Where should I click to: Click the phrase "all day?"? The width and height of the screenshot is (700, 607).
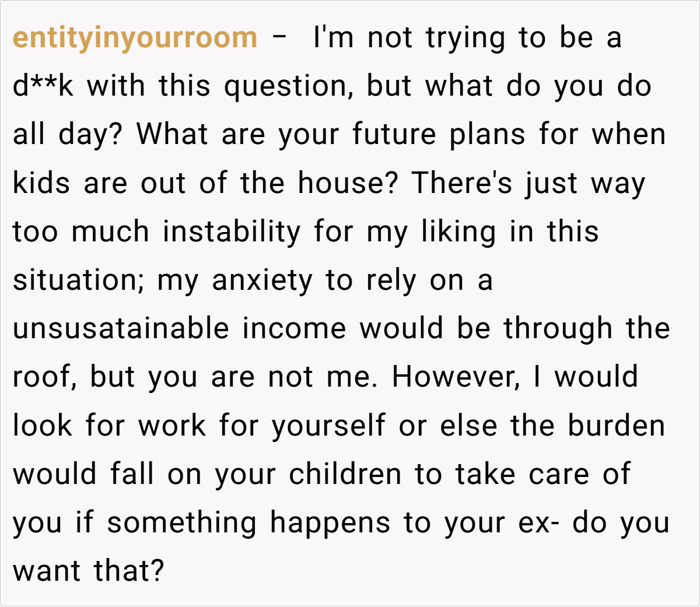[x=68, y=135]
